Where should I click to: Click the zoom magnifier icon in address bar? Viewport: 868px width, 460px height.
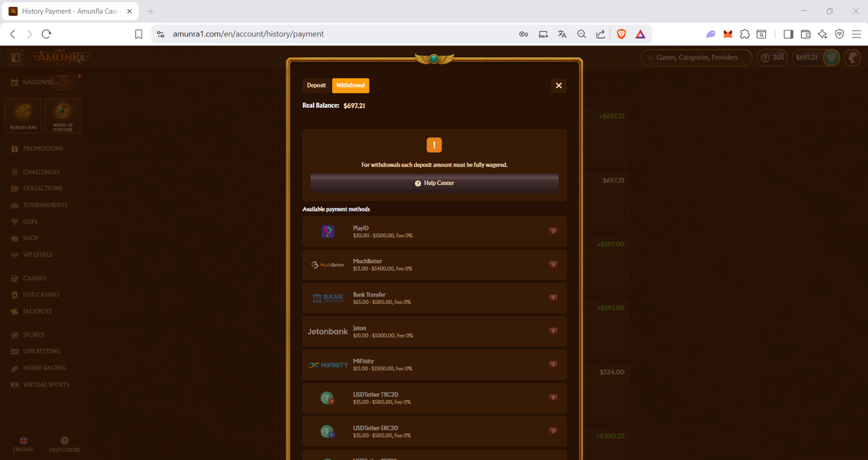coord(582,34)
